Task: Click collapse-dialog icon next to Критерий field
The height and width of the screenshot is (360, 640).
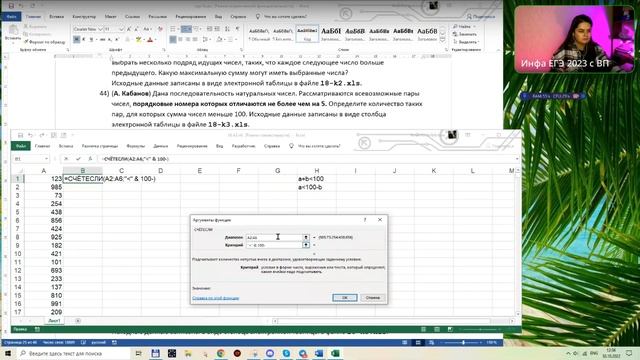Action: coord(306,245)
